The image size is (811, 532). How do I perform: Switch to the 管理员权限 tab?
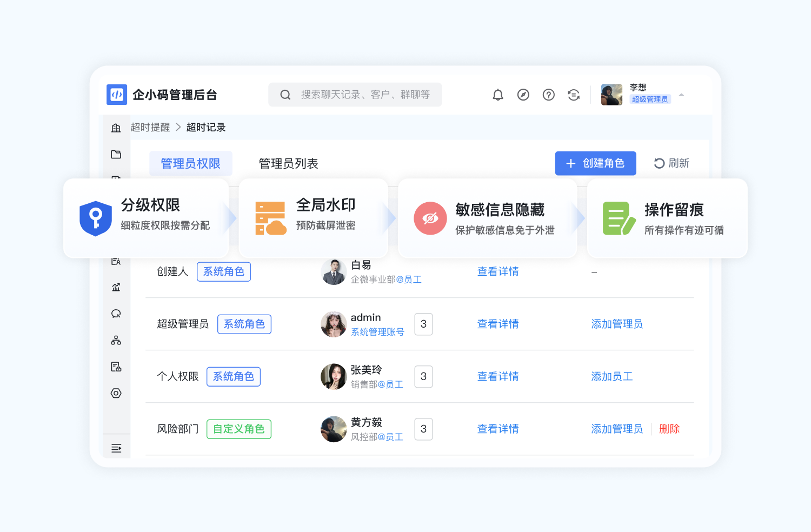(x=190, y=163)
